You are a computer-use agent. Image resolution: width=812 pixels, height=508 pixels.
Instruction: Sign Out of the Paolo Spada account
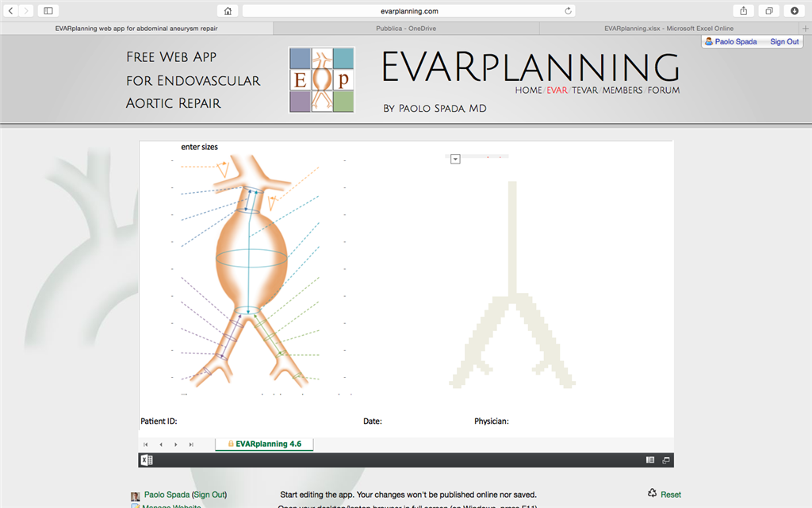tap(785, 41)
